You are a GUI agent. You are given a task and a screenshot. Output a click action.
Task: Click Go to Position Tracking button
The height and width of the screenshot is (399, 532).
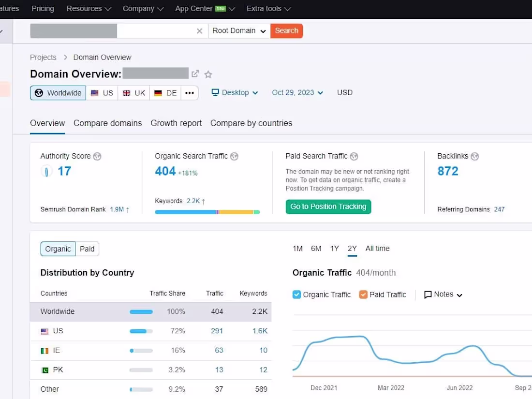(x=328, y=207)
